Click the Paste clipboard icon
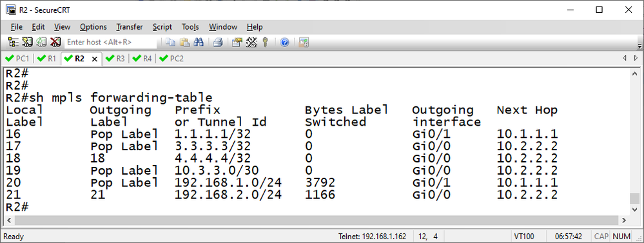The image size is (644, 243). coord(184,42)
